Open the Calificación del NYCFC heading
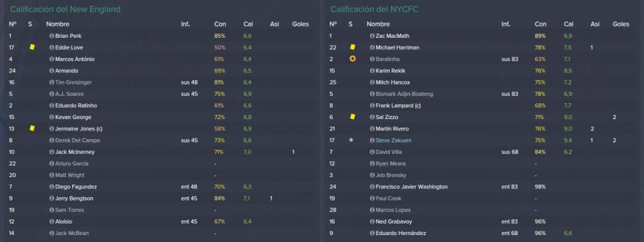Screen dimensions: 644x242 [374, 9]
